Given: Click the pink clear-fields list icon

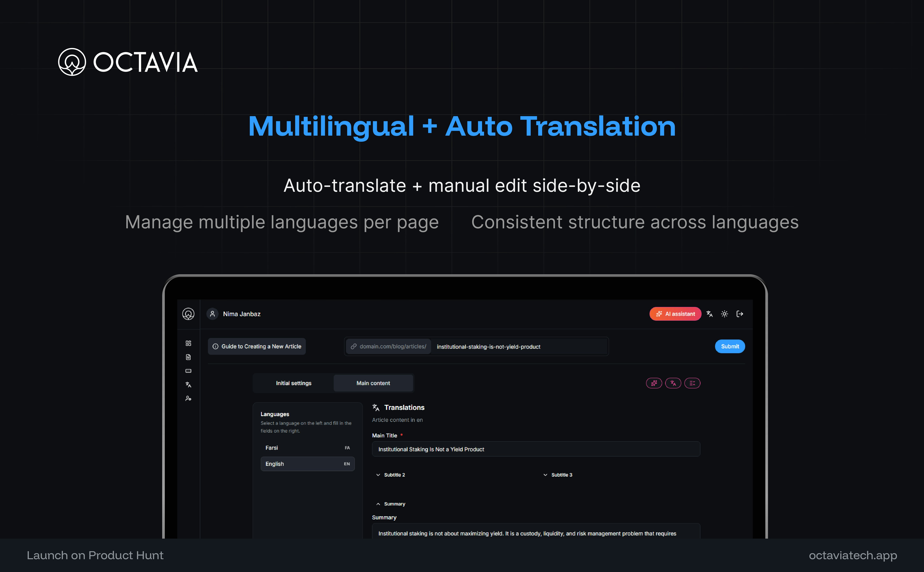Looking at the screenshot, I should pos(692,383).
